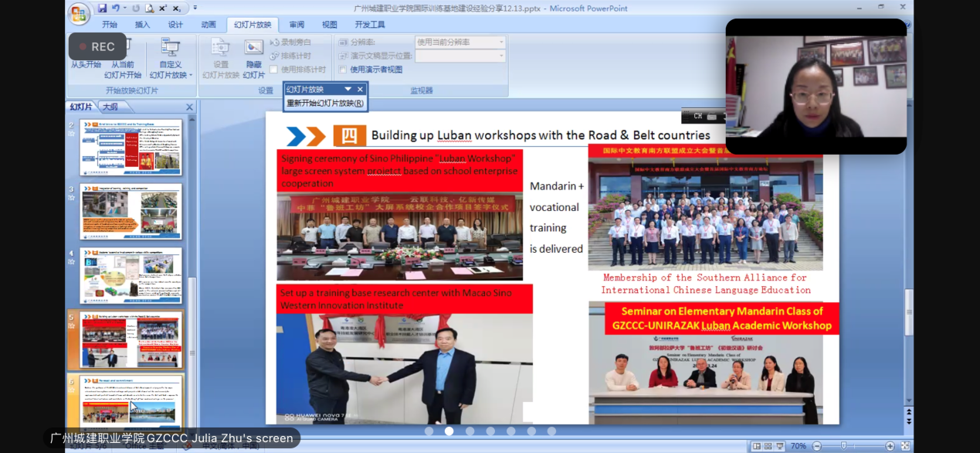
Task: Switch to Slide Sorter view icon
Action: (768, 446)
